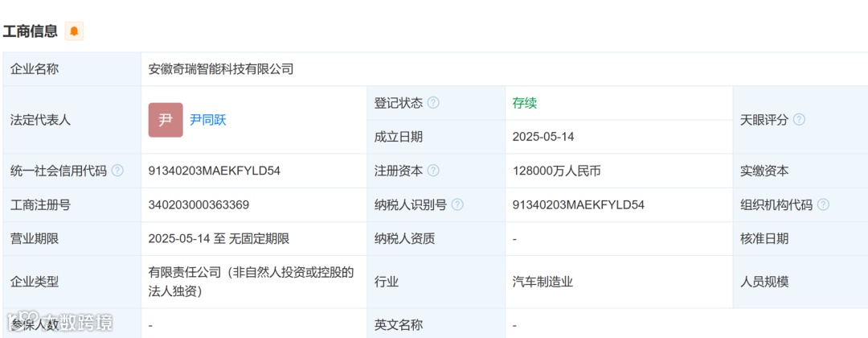Click business term 2025-05-14 至 无固定期限
The width and height of the screenshot is (868, 338).
219,239
